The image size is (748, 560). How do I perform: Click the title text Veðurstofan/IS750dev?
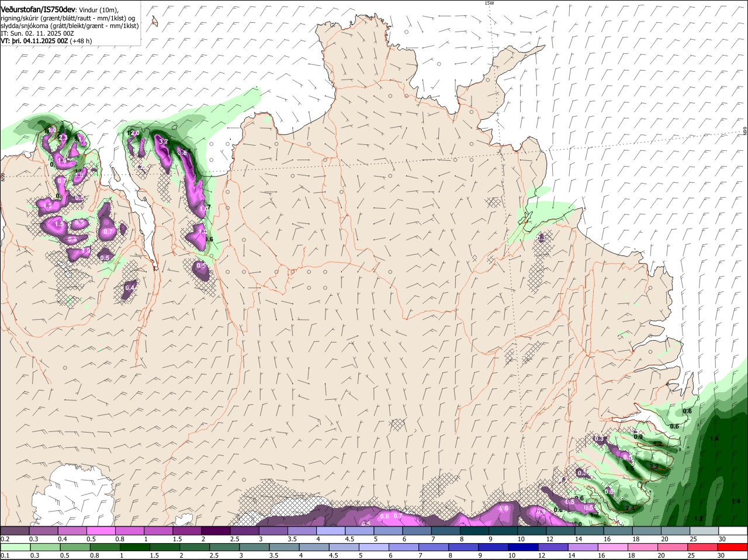click(x=38, y=10)
